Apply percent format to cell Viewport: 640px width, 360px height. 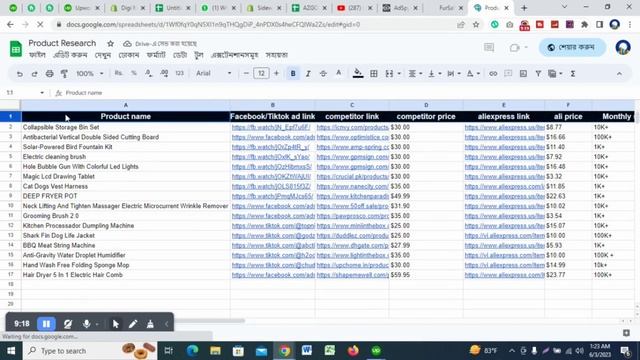[133, 73]
